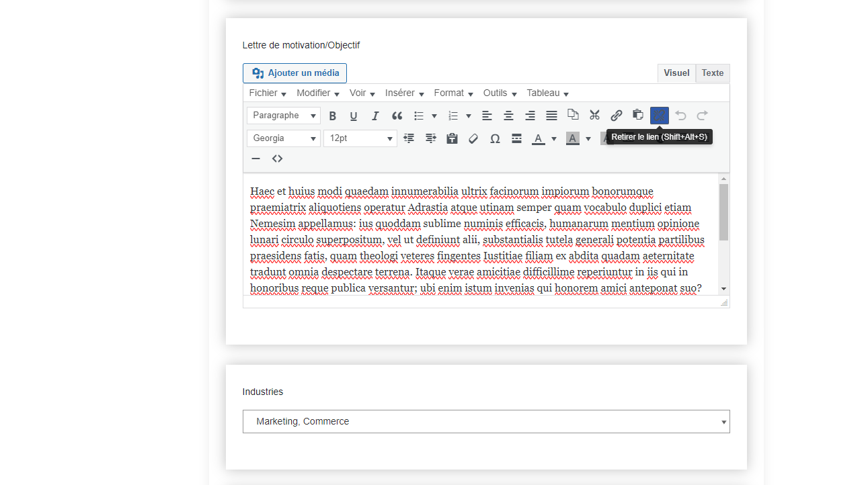This screenshot has width=868, height=485.
Task: Click the editor's vertical scrollbar thumb
Action: [723, 212]
